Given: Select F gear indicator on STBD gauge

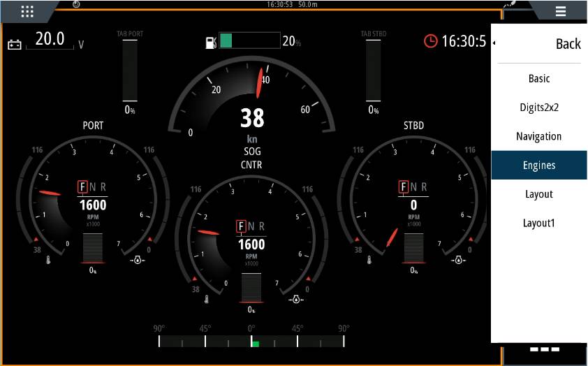Looking at the screenshot, I should click(x=403, y=186).
